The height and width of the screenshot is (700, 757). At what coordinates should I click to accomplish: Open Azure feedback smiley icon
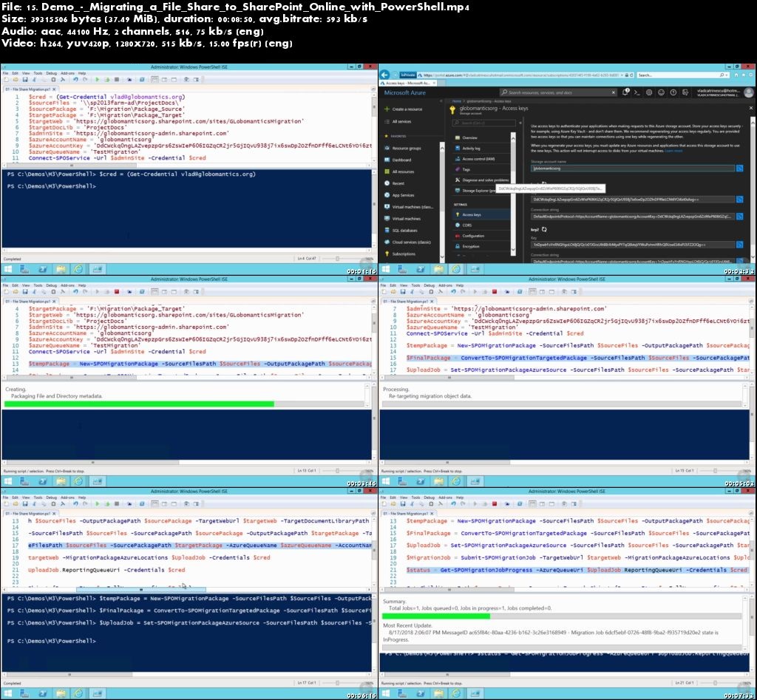pyautogui.click(x=662, y=92)
